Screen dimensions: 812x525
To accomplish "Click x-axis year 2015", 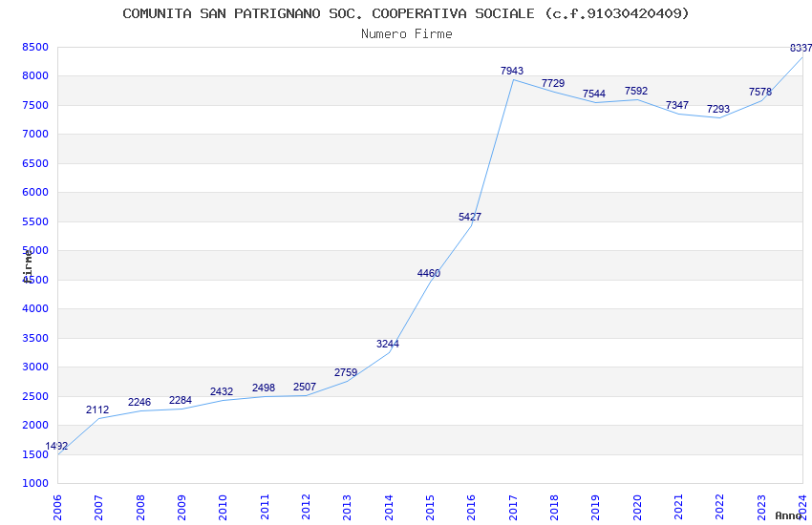I will click(x=430, y=507).
